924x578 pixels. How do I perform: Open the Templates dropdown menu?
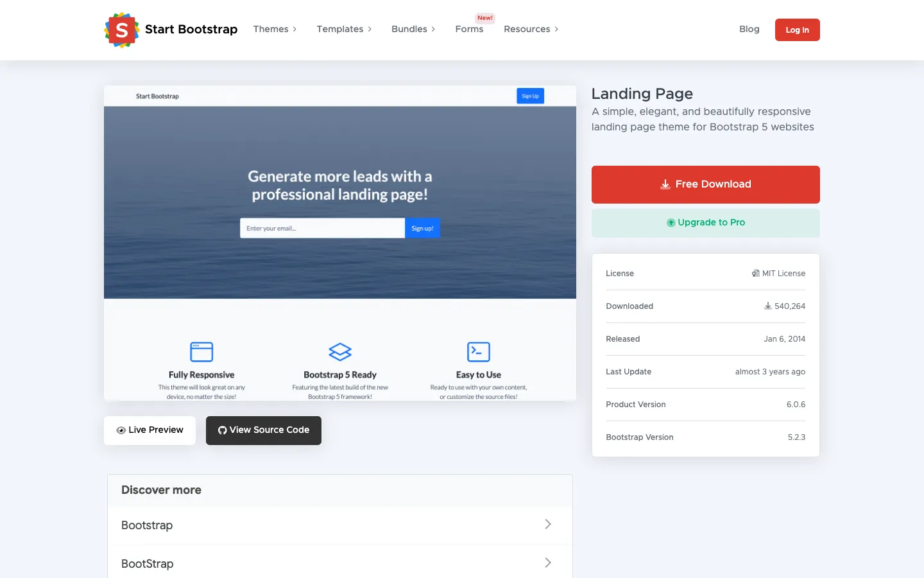(x=344, y=30)
